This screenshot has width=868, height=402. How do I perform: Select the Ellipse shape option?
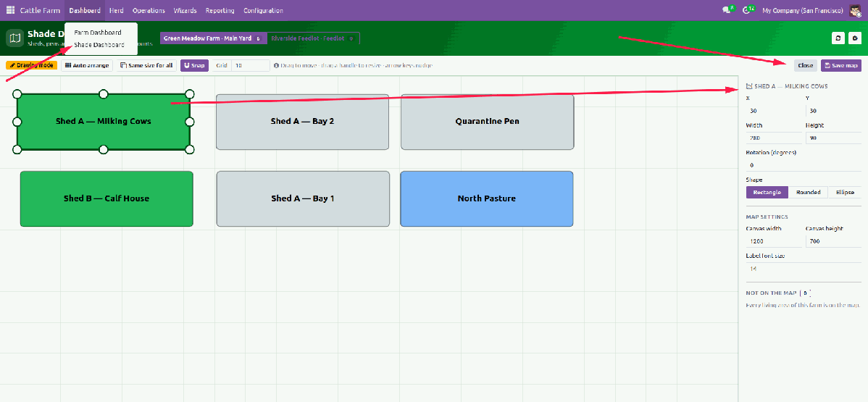[845, 192]
